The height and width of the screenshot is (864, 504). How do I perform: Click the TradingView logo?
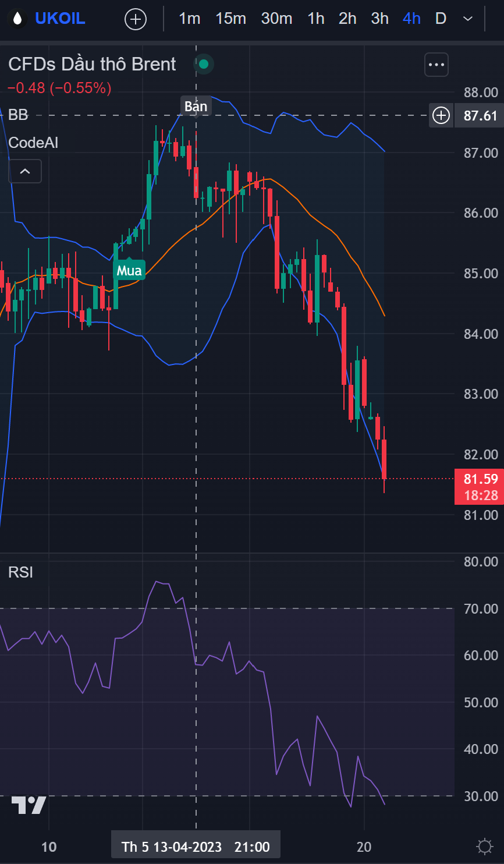[29, 805]
